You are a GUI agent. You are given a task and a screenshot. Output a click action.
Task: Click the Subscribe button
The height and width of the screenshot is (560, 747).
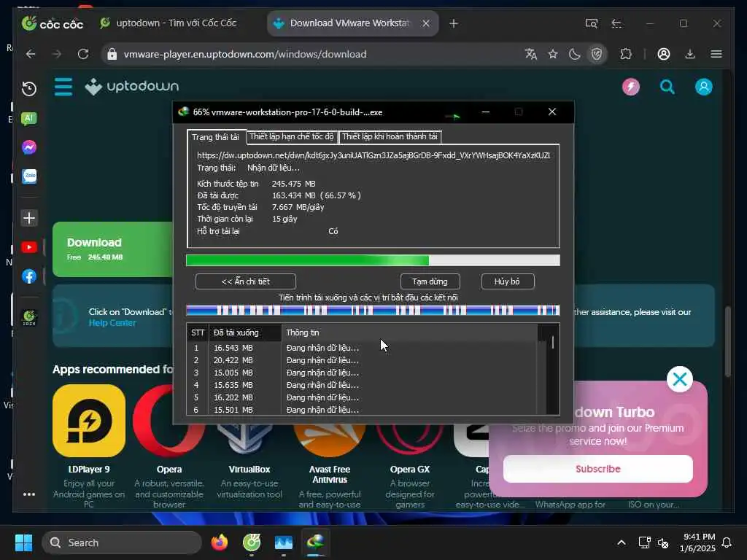click(598, 469)
